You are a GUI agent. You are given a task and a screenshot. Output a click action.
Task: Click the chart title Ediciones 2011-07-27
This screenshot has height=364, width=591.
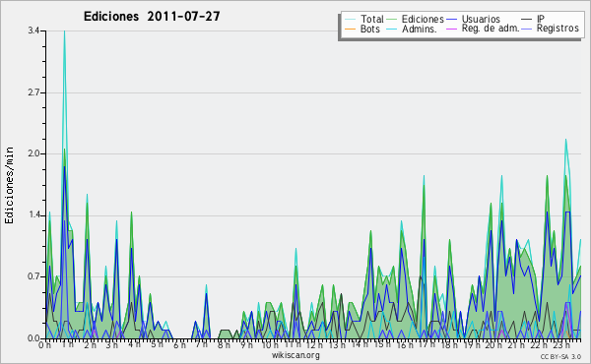tap(152, 17)
